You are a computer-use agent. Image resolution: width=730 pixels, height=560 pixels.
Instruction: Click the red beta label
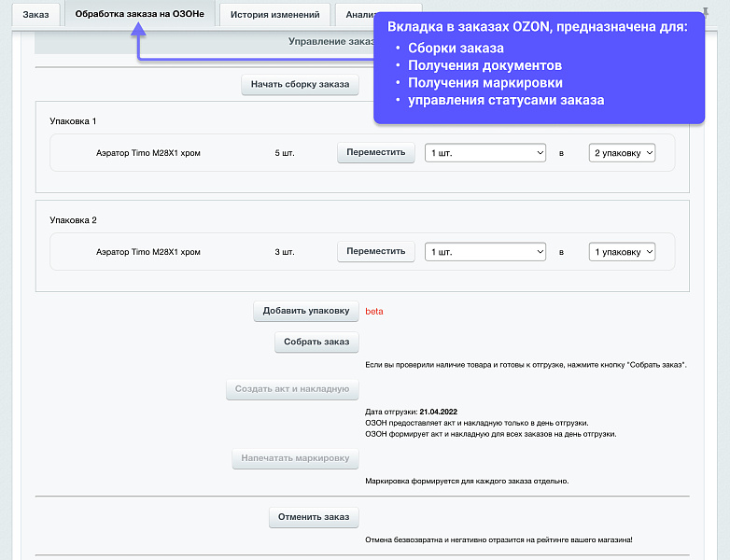click(374, 312)
